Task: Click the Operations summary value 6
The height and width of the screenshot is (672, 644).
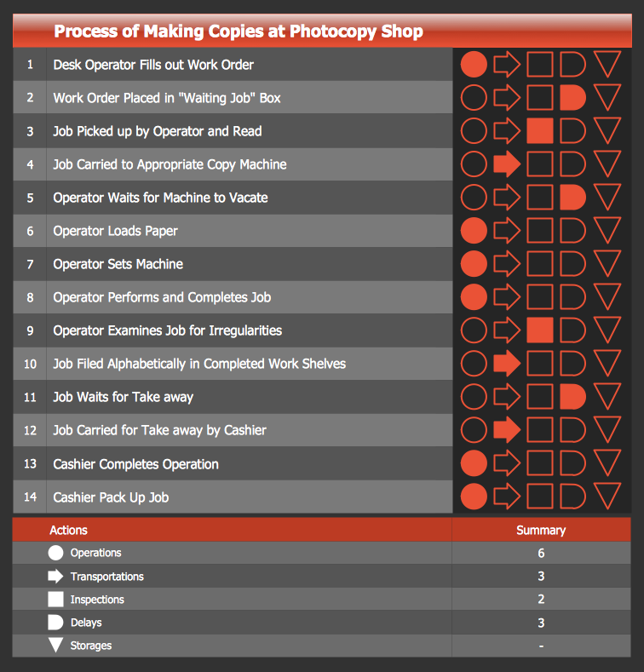Action: click(541, 553)
